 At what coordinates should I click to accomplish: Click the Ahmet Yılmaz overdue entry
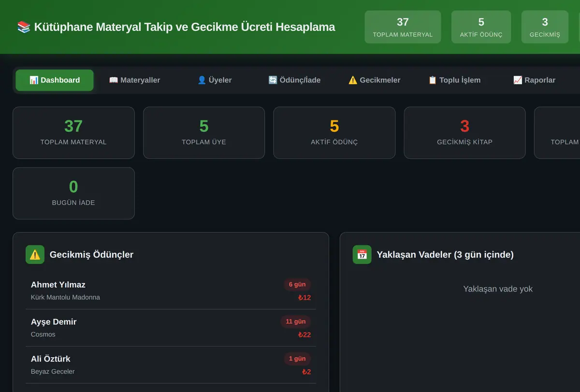[171, 290]
